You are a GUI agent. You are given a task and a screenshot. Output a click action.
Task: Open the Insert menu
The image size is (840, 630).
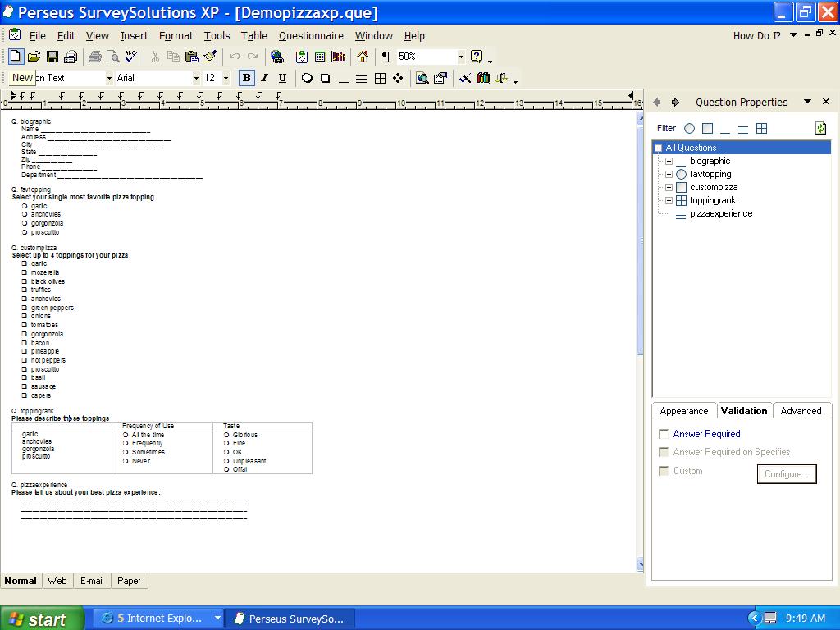coord(134,36)
